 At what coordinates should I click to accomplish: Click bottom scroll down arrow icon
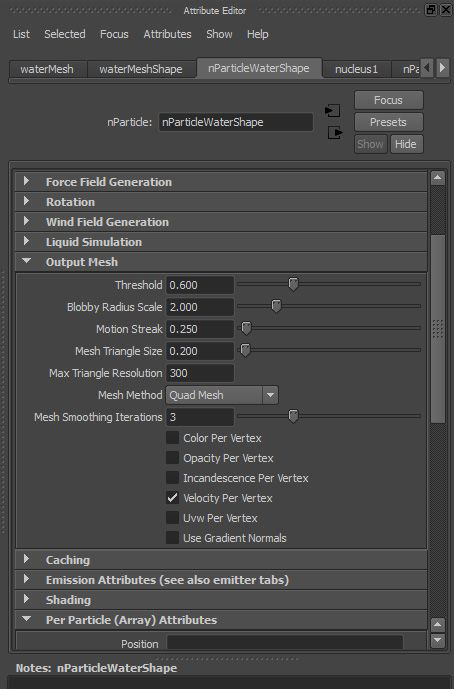point(437,640)
